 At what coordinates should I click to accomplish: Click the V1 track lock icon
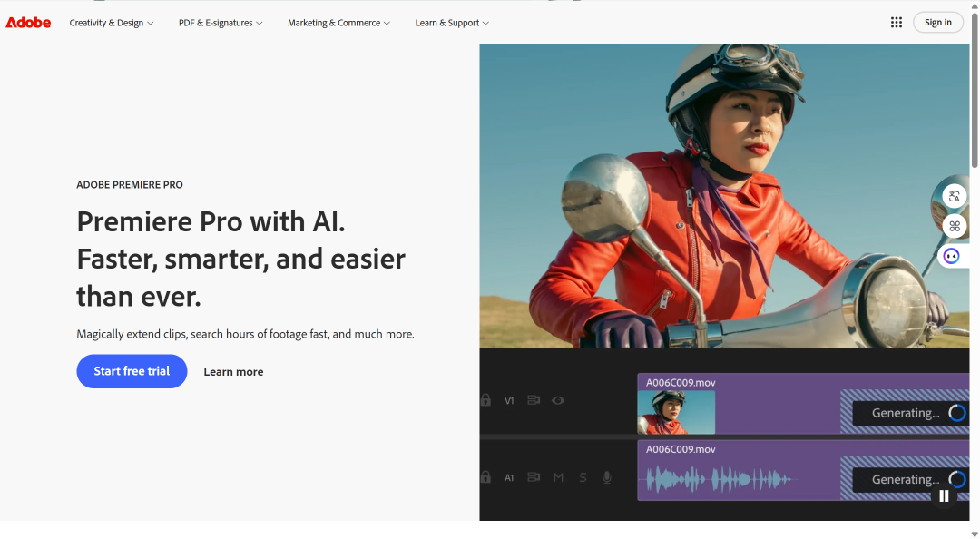485,400
